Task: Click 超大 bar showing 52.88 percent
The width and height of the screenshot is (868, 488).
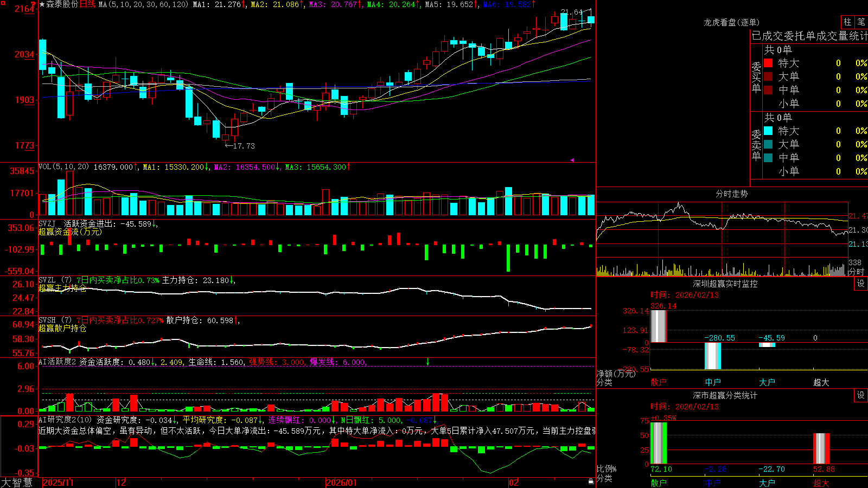Action: 821,448
